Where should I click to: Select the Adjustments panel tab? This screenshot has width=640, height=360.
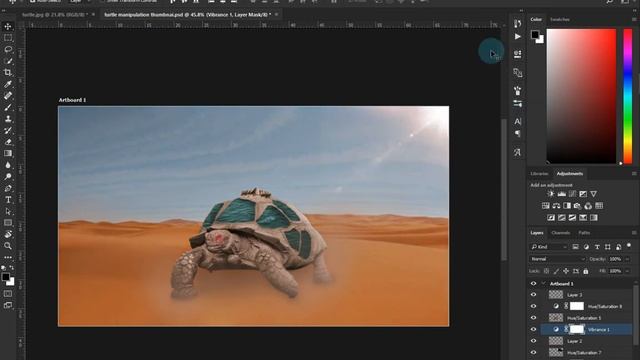(x=570, y=173)
